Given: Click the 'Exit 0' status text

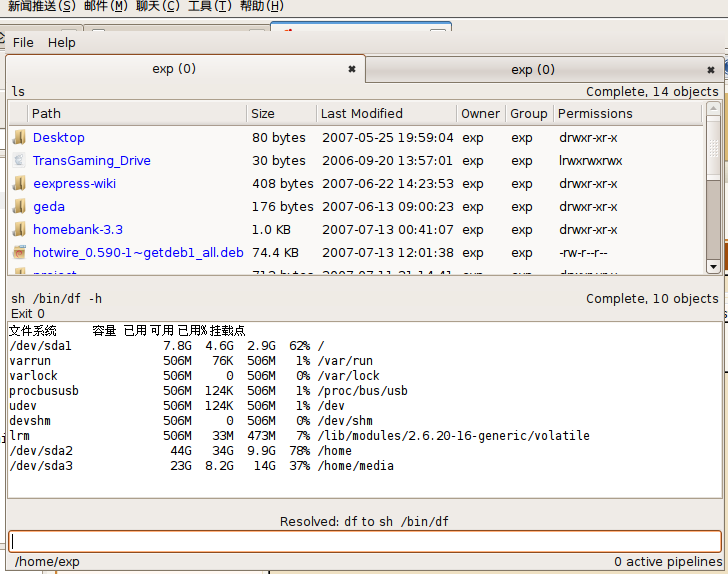Looking at the screenshot, I should pyautogui.click(x=28, y=314).
